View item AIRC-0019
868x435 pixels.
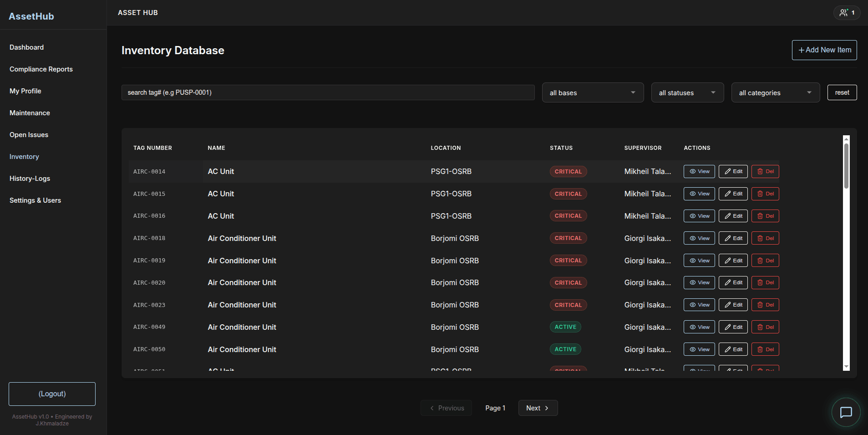pos(699,261)
